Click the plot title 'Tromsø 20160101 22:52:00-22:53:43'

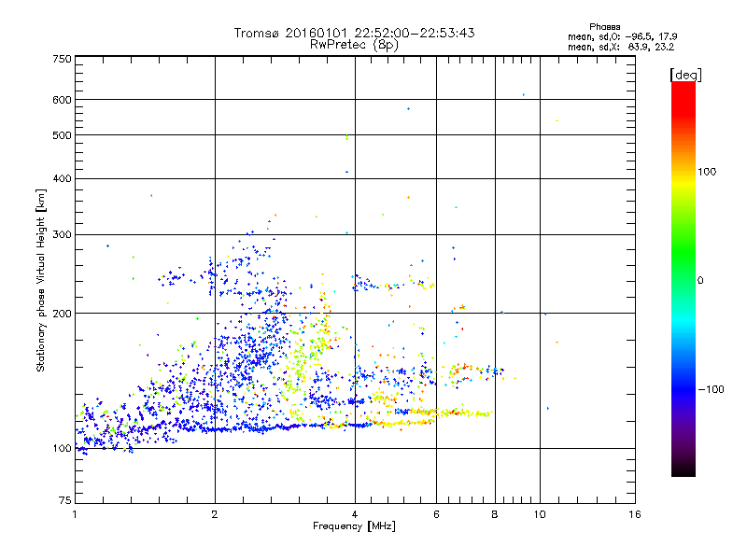pos(354,33)
